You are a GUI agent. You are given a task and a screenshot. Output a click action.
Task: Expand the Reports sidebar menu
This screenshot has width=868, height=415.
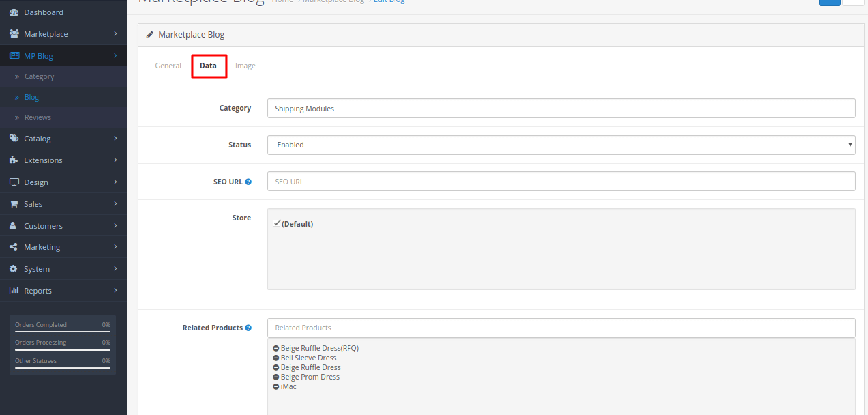63,291
